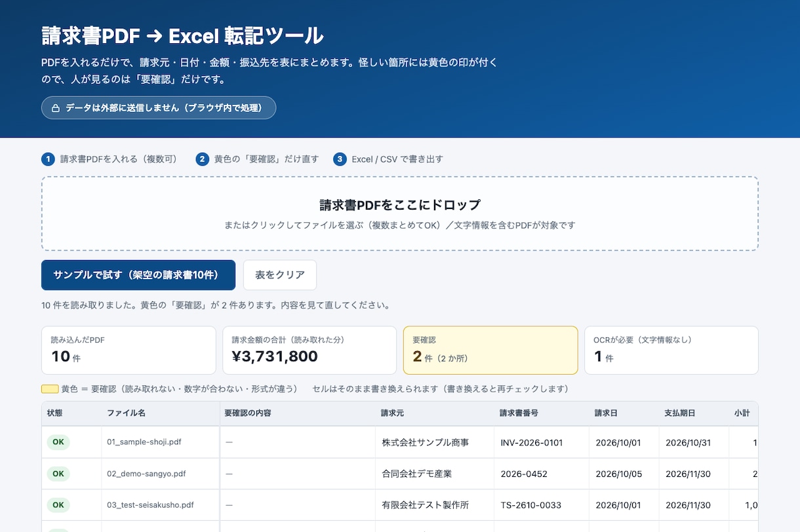Click step text Excel / CSV で書き出す

click(x=397, y=159)
